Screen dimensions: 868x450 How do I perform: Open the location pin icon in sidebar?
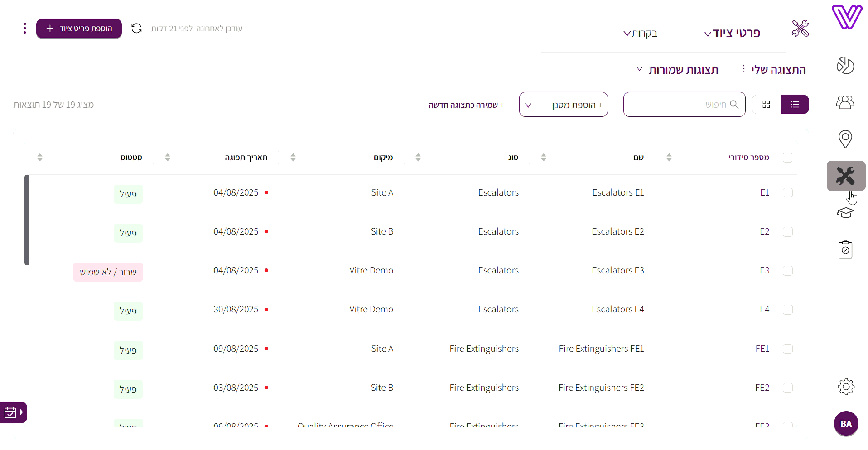845,139
